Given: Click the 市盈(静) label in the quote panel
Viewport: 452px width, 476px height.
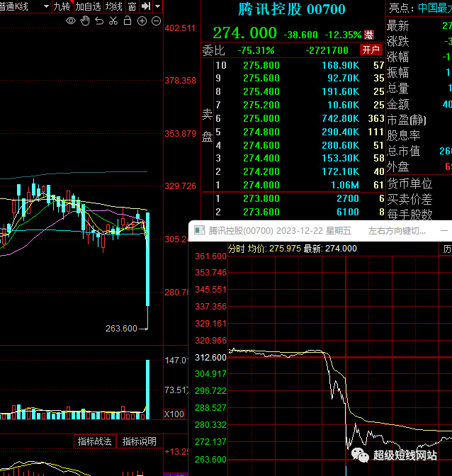Looking at the screenshot, I should [x=407, y=120].
